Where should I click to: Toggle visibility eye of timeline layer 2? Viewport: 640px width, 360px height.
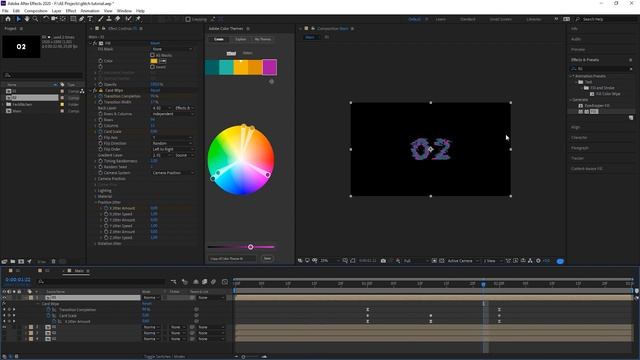click(x=4, y=327)
